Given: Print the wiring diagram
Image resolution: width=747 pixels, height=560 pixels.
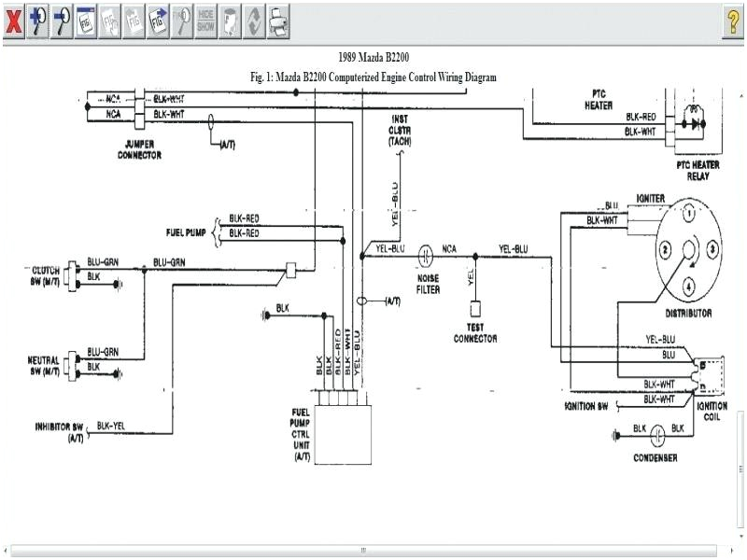Looking at the screenshot, I should (275, 21).
